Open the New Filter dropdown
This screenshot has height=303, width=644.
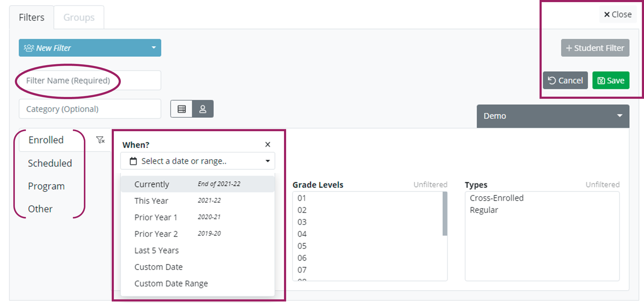tap(90, 48)
